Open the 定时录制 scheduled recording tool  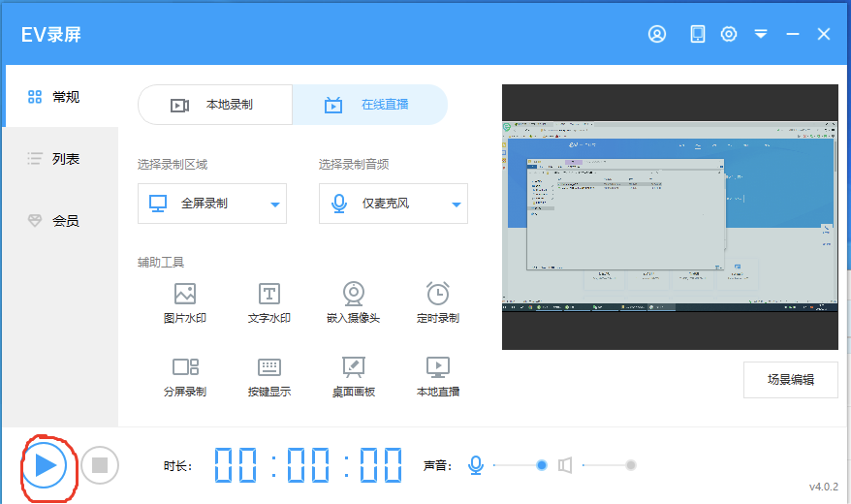[x=438, y=302]
